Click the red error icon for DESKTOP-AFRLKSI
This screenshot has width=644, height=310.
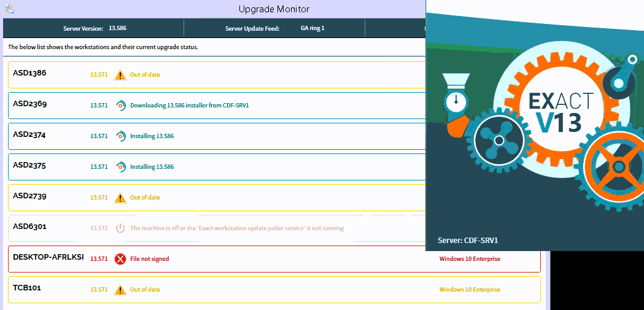click(120, 259)
